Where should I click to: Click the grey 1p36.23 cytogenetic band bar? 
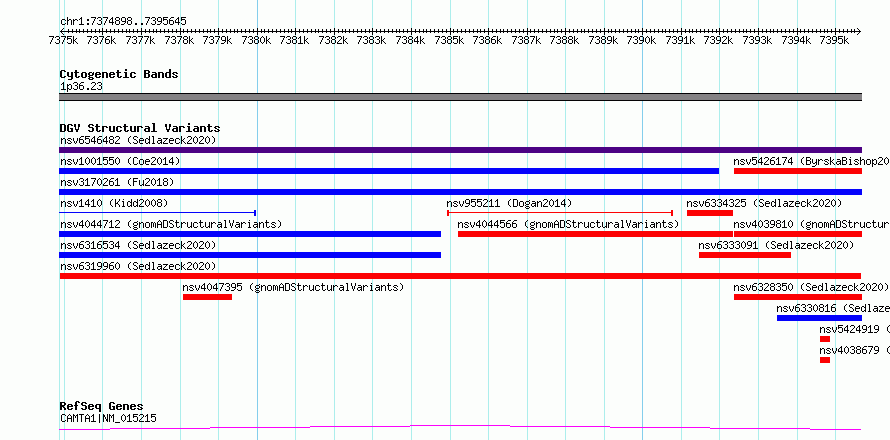(x=460, y=97)
